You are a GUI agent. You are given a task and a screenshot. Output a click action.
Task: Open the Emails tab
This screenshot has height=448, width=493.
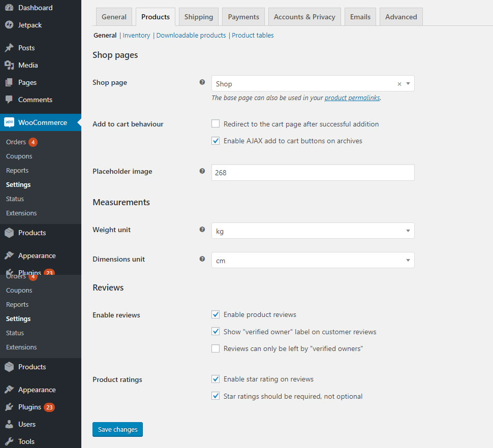[x=360, y=17]
